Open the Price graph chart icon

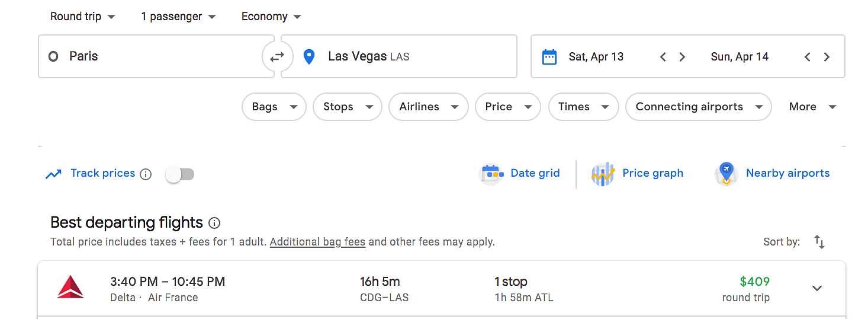coord(603,174)
